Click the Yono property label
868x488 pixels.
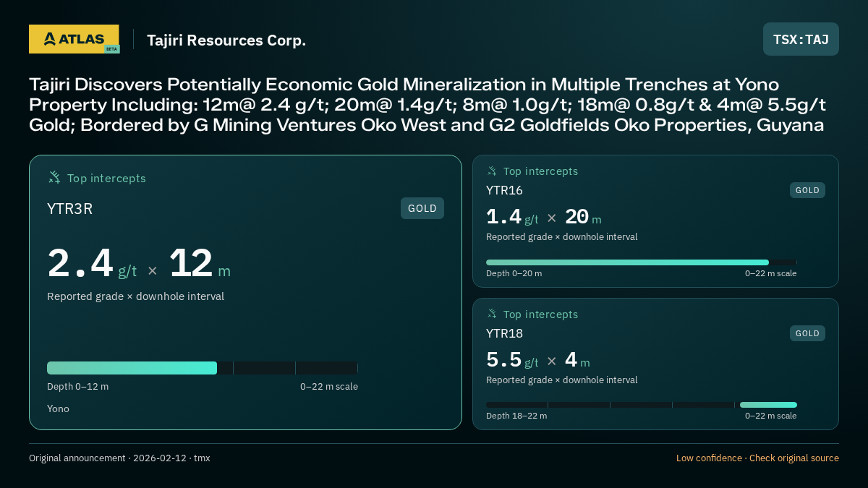coord(58,408)
